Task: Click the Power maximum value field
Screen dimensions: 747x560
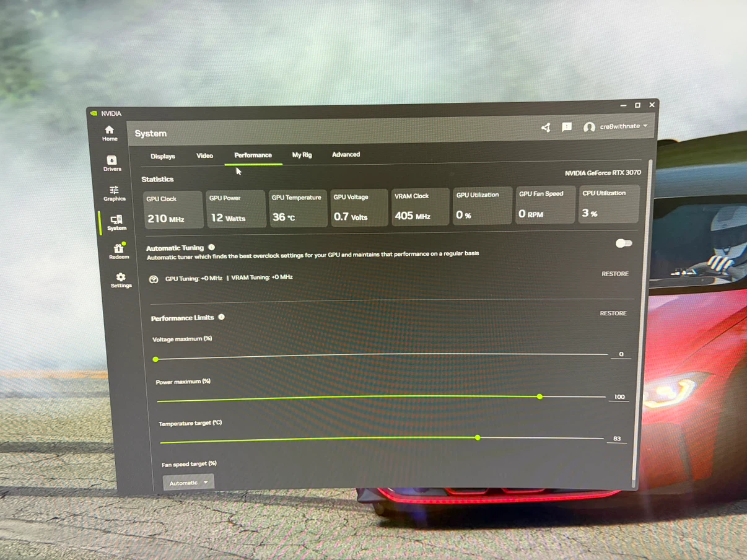Action: [x=619, y=397]
